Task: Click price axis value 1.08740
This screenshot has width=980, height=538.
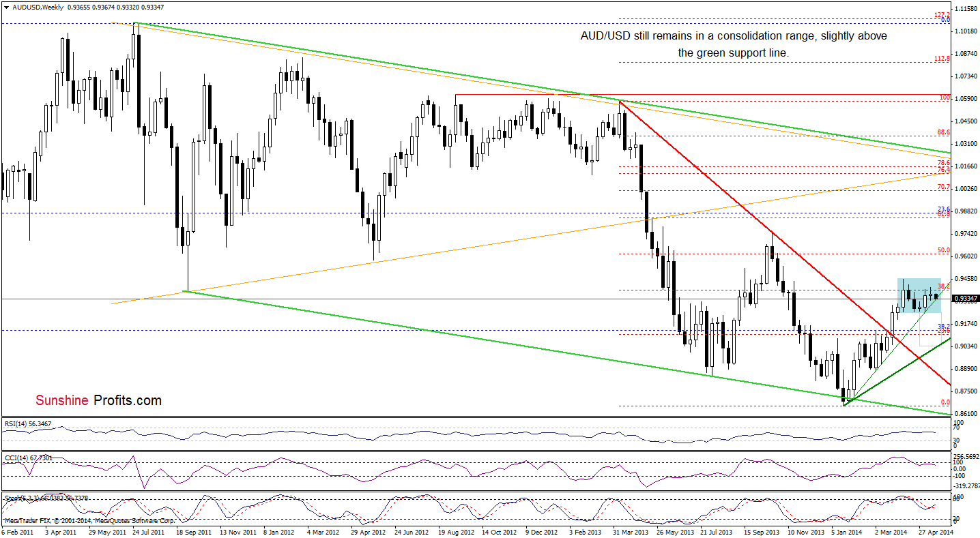Action: click(x=965, y=54)
